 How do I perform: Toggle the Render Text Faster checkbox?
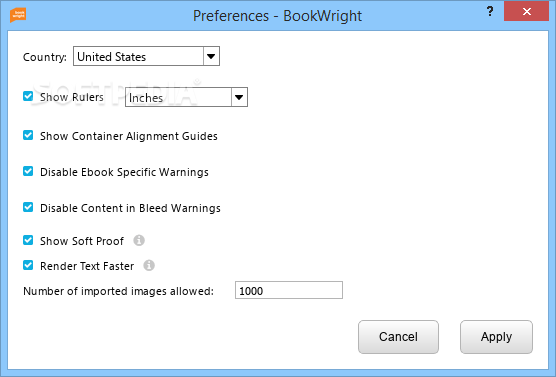(x=28, y=265)
